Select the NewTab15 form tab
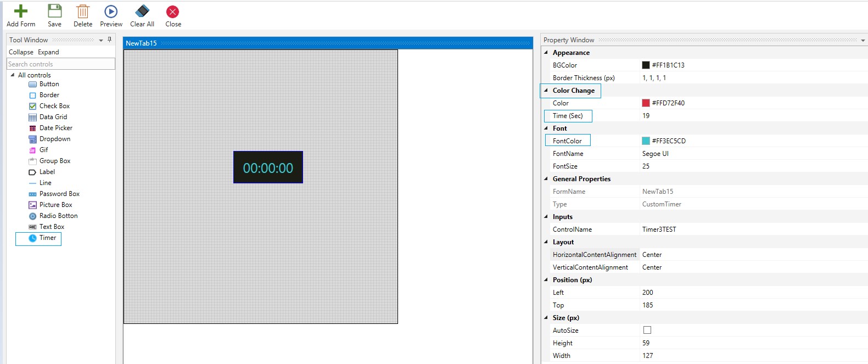Image resolution: width=868 pixels, height=364 pixels. point(142,43)
